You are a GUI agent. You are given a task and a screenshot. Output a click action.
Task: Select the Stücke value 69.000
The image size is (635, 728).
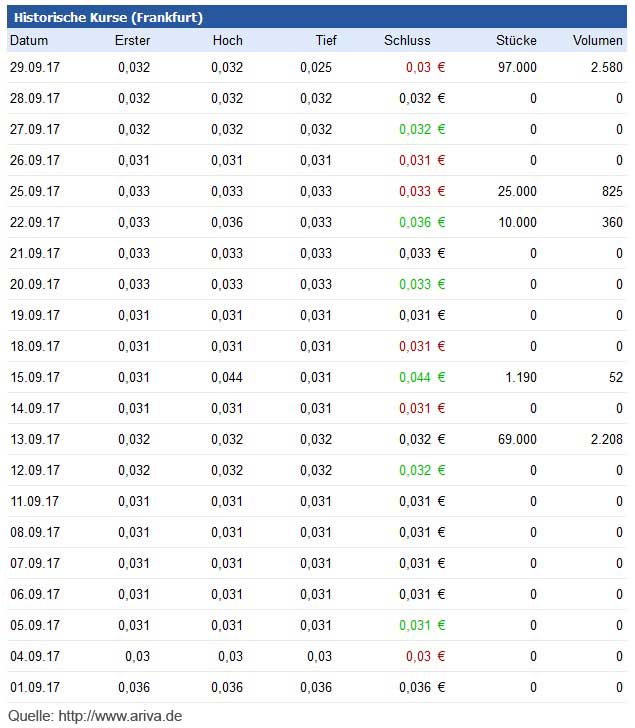(517, 439)
